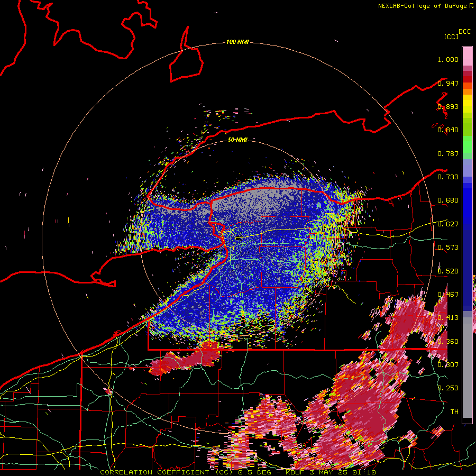Click the 0.253 color scale value
Screen dimensions: 476x476
[448, 388]
